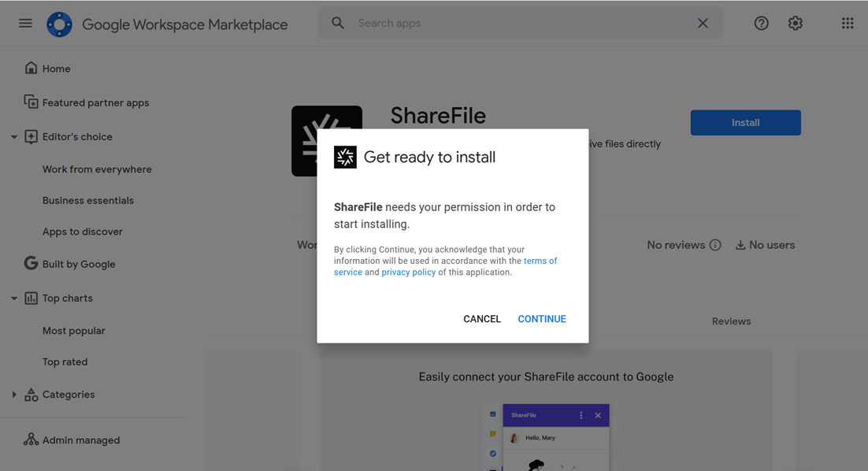
Task: Select Editor's choice in sidebar
Action: [77, 137]
